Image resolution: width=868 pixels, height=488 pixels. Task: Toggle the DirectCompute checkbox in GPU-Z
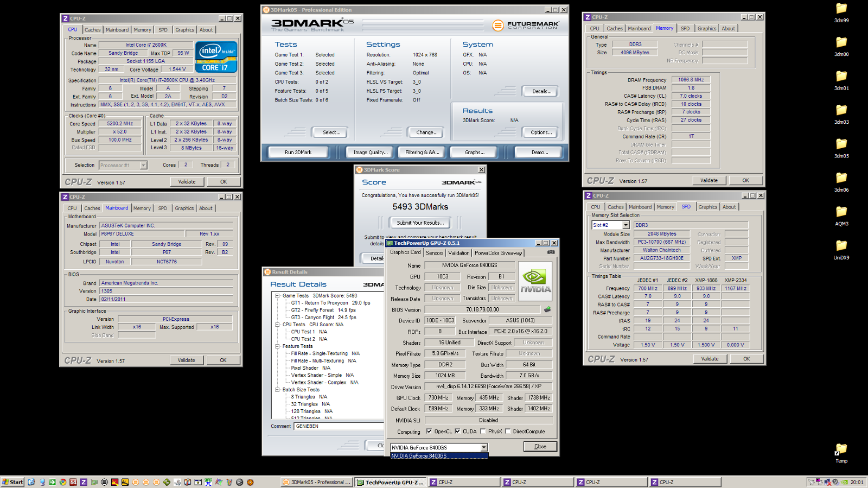[508, 432]
